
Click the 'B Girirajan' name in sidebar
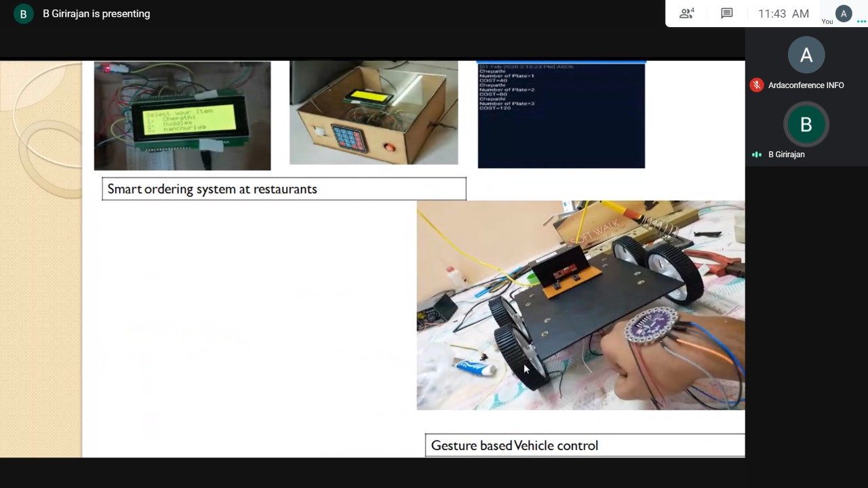click(787, 155)
